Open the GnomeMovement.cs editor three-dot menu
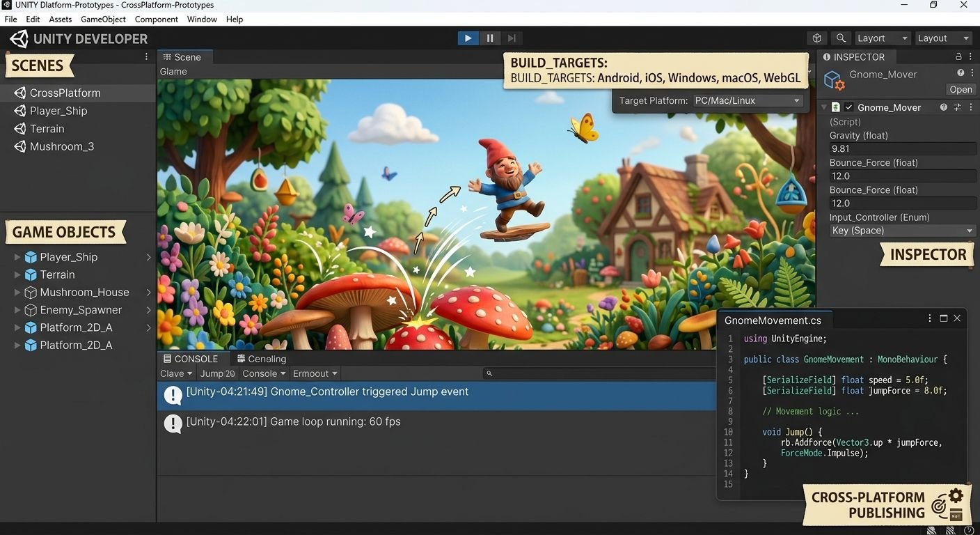The image size is (980, 535). pos(930,318)
